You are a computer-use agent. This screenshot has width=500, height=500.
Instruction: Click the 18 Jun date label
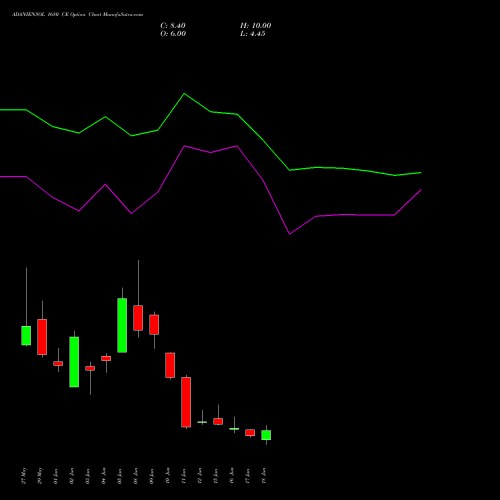[x=264, y=476]
